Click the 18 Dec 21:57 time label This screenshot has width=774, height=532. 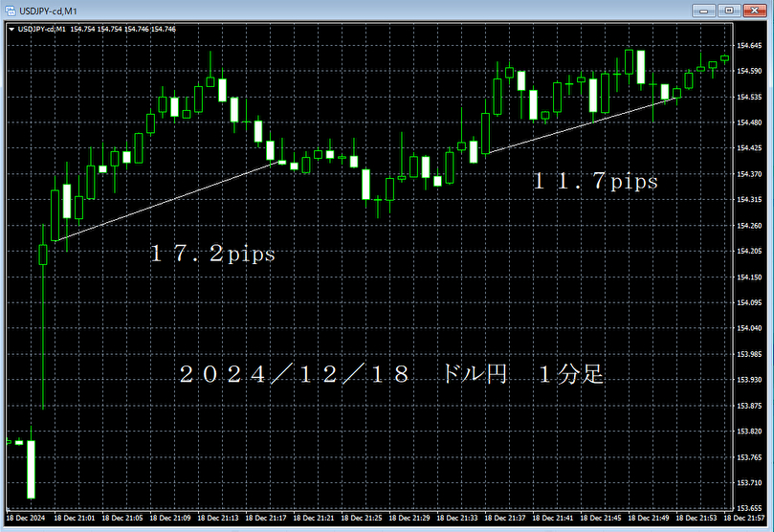744,519
